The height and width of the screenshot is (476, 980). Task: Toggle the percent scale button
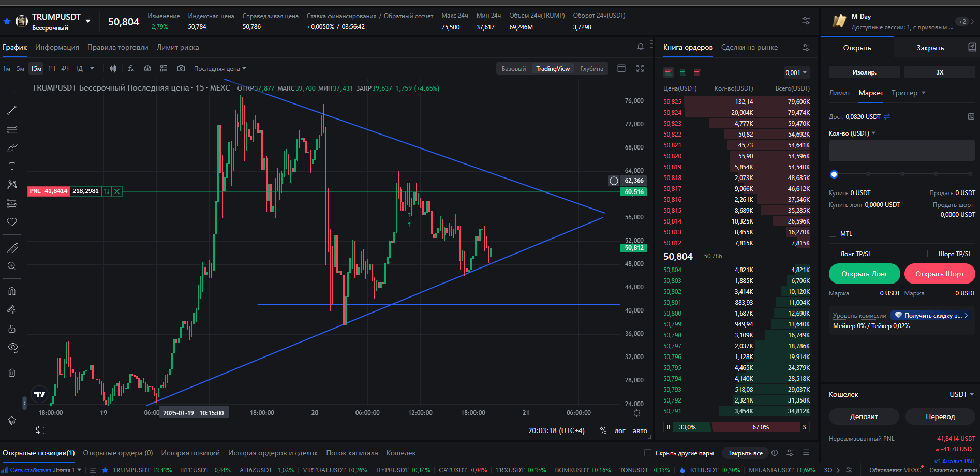pyautogui.click(x=603, y=430)
